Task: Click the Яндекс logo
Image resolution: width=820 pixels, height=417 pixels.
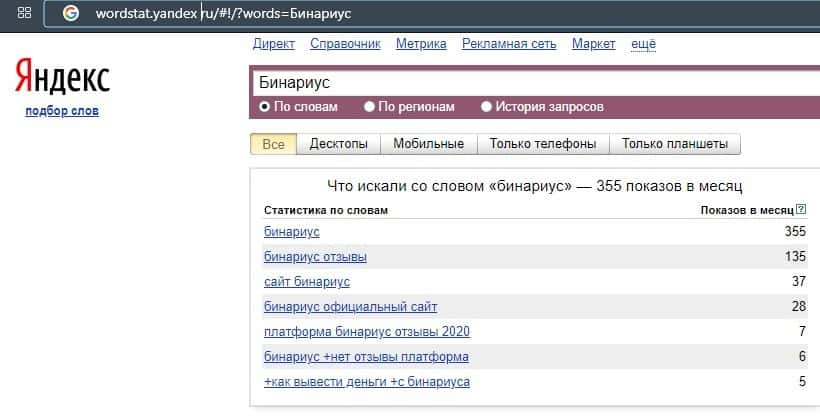Action: (x=62, y=78)
